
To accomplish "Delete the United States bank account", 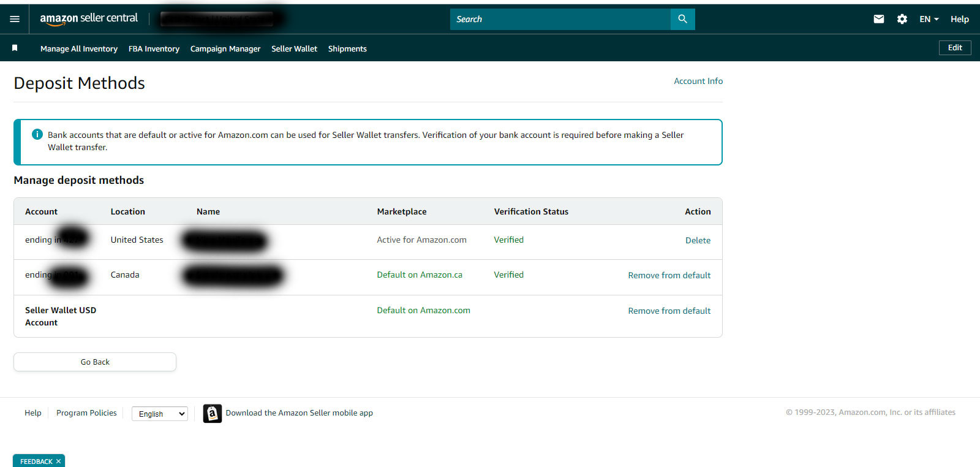I will [x=698, y=240].
